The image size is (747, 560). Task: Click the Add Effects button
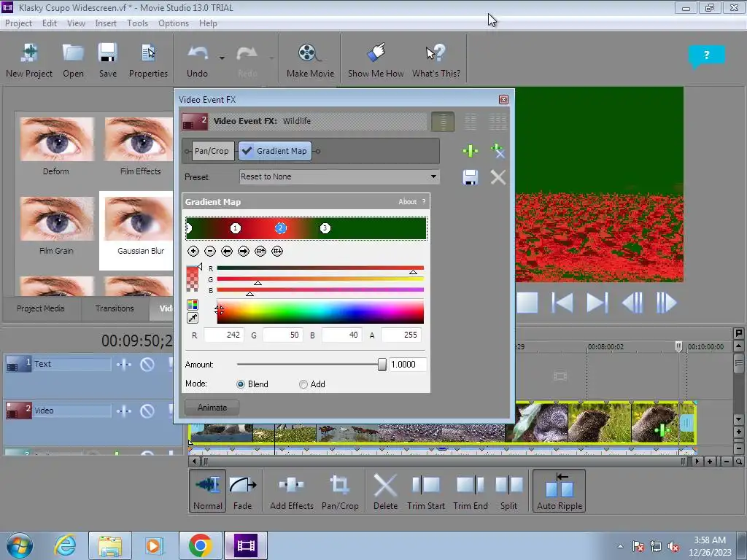(292, 491)
